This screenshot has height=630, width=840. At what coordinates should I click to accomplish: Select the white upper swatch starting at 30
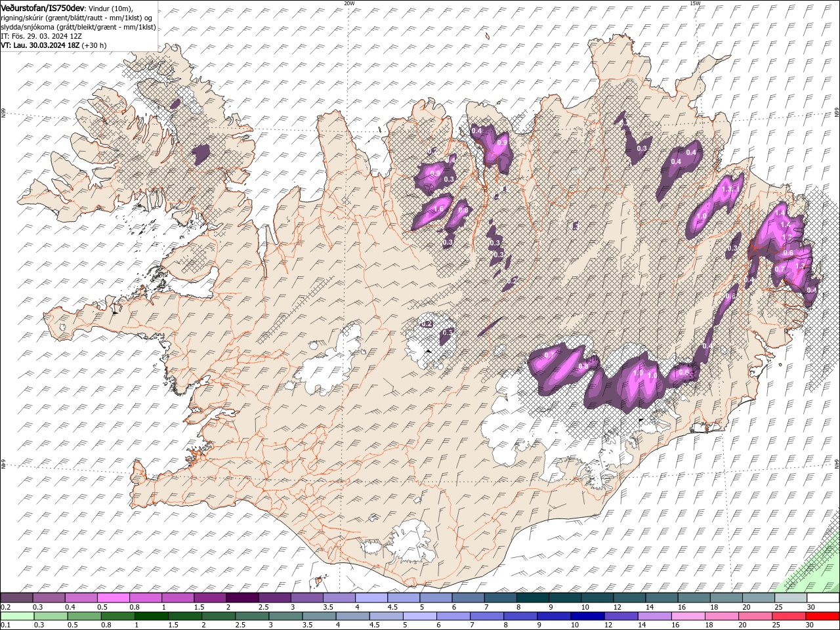[x=823, y=598]
